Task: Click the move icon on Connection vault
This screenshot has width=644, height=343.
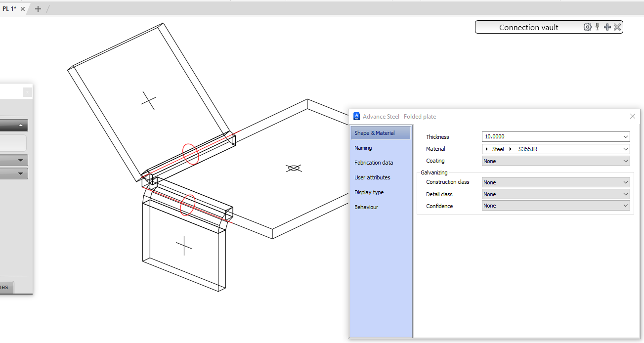Action: (x=607, y=27)
